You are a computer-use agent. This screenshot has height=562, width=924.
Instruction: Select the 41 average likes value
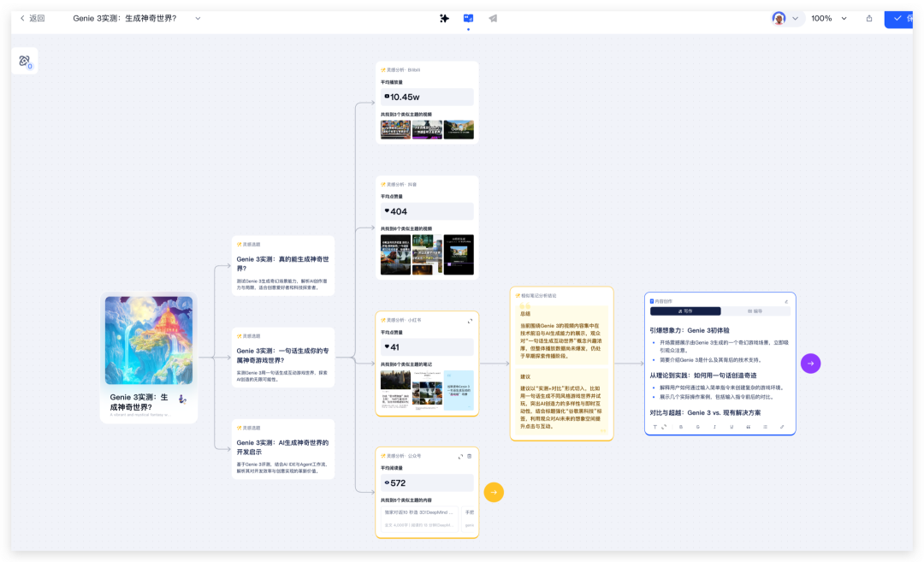427,347
